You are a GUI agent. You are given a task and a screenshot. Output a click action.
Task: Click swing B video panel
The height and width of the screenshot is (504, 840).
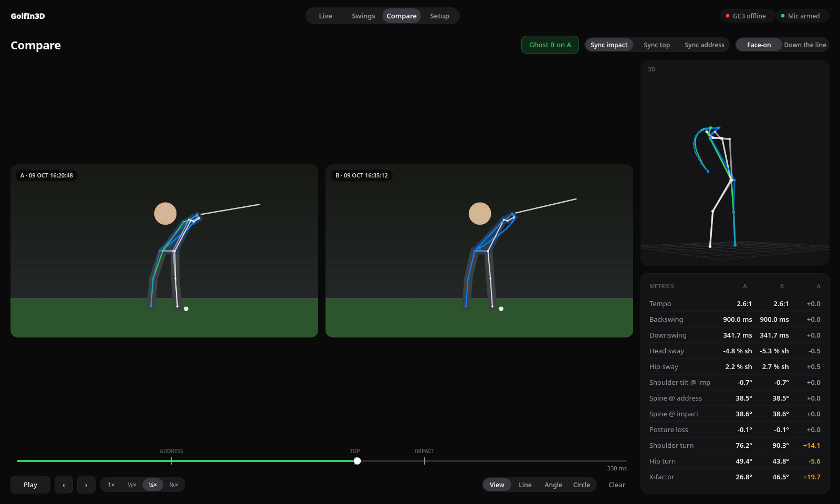(479, 251)
